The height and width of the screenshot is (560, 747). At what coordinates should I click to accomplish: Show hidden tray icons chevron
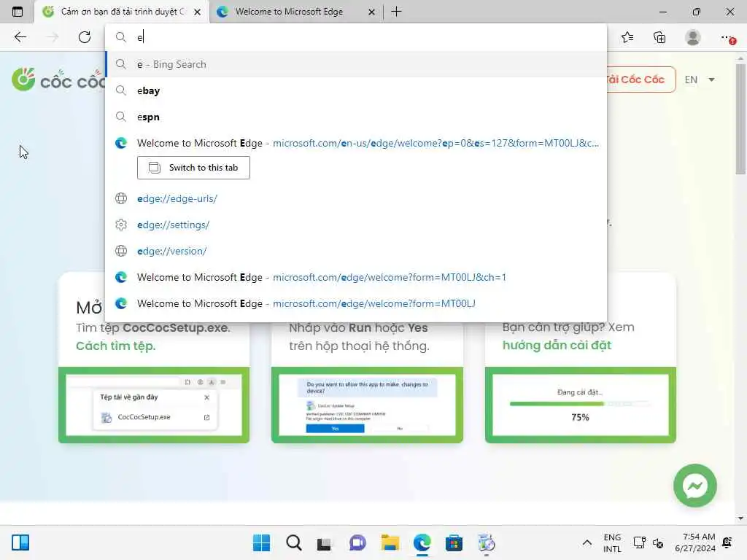click(587, 542)
